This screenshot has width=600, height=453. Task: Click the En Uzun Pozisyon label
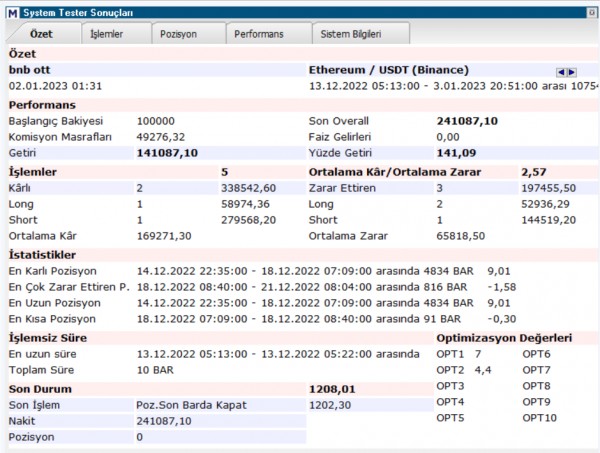tap(55, 303)
